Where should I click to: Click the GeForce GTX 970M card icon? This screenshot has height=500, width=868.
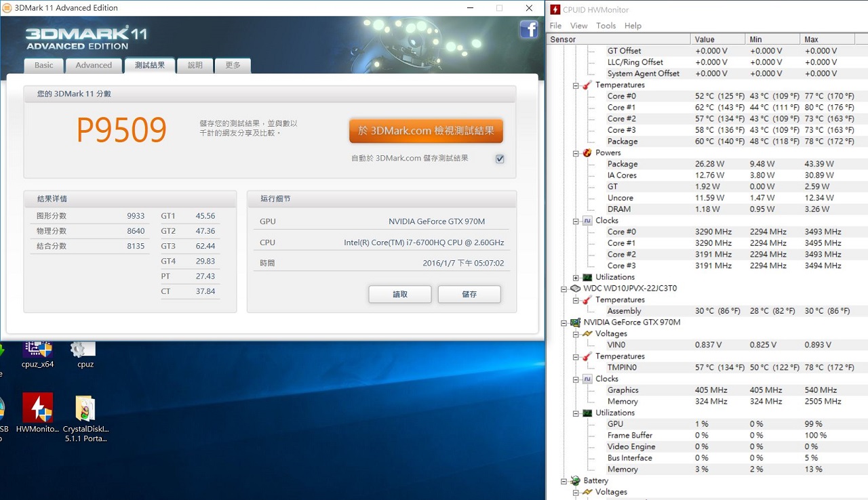(x=575, y=322)
